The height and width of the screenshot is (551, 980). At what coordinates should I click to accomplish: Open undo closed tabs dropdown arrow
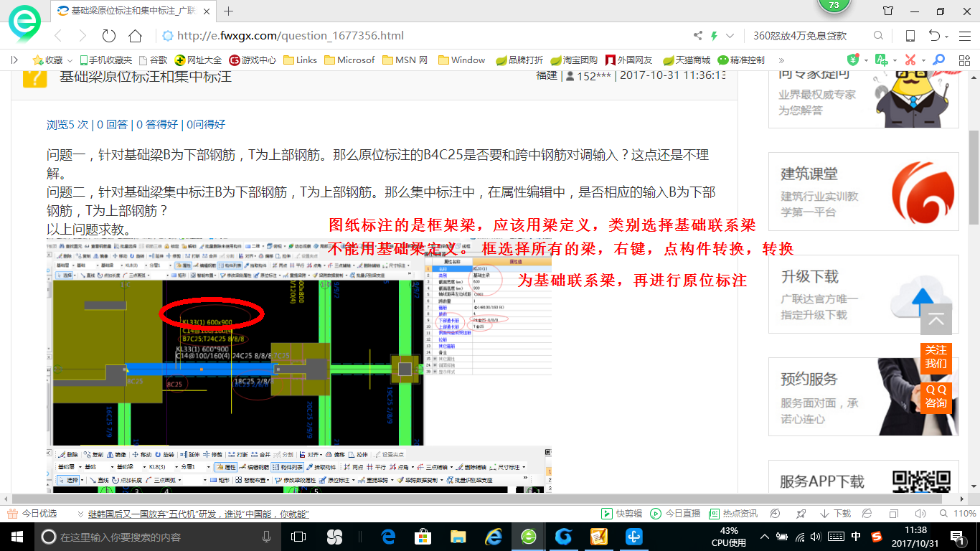tap(947, 37)
